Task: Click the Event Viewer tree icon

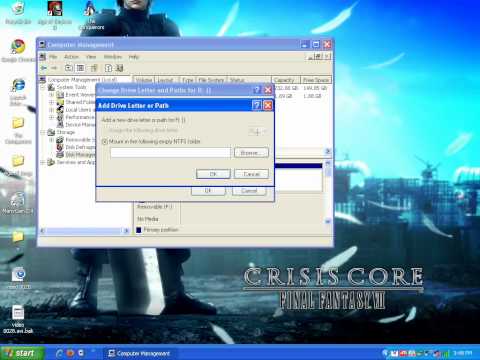Action: point(60,95)
